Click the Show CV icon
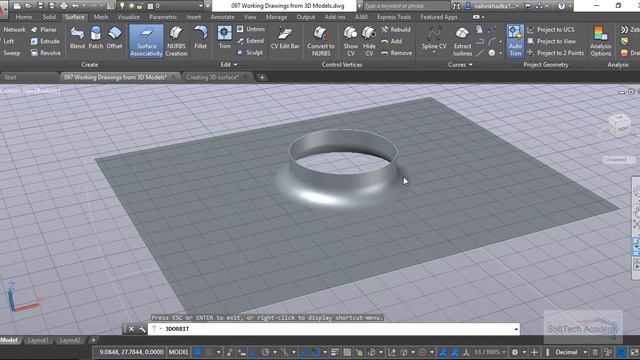 pos(350,42)
